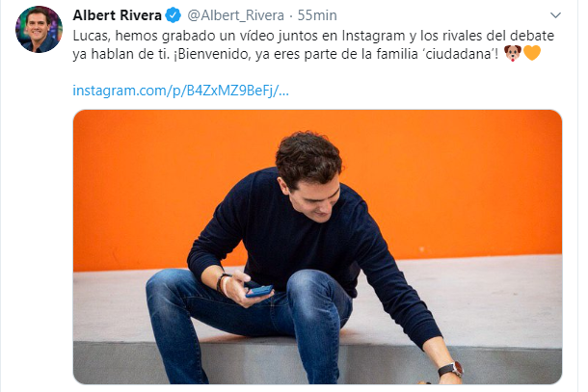
Task: Open the attached photo with orange wall
Action: point(317,247)
